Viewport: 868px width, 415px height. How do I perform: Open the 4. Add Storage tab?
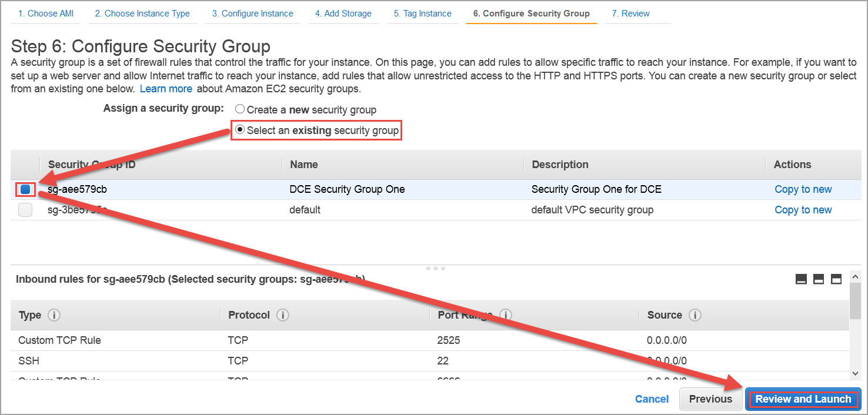(343, 14)
